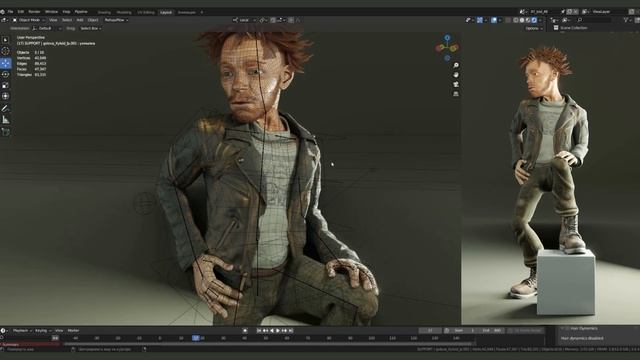Open the Render menu
The width and height of the screenshot is (640, 360).
(x=34, y=12)
